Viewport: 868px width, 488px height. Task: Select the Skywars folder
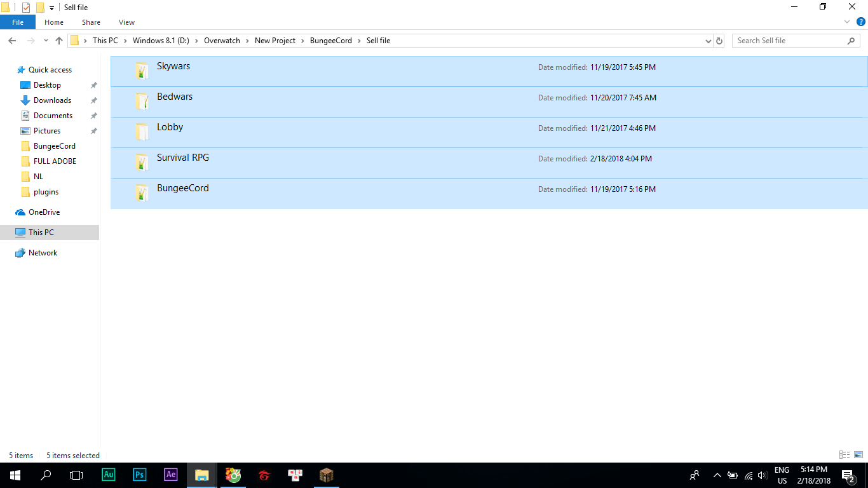point(489,71)
